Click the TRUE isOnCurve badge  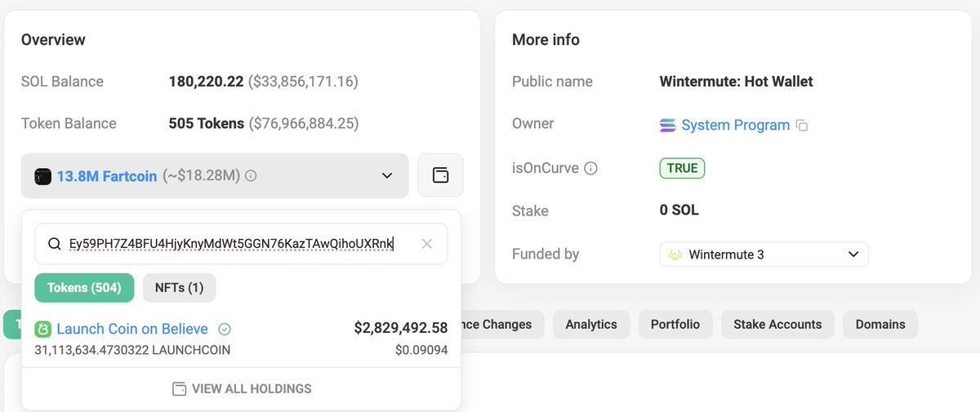tap(682, 168)
